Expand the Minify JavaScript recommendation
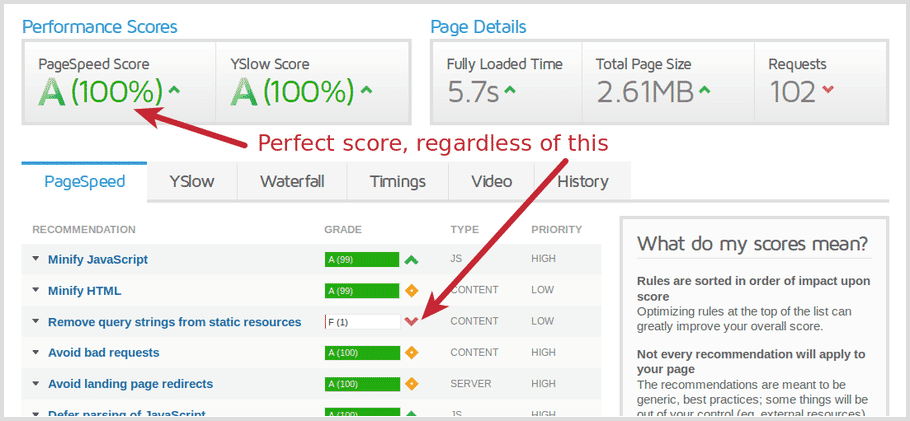The height and width of the screenshot is (421, 910). click(x=36, y=259)
